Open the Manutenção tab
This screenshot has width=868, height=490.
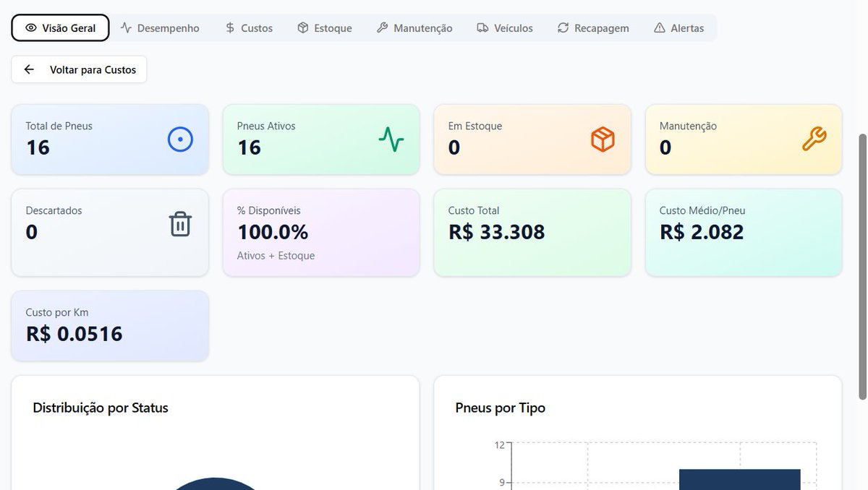click(414, 28)
